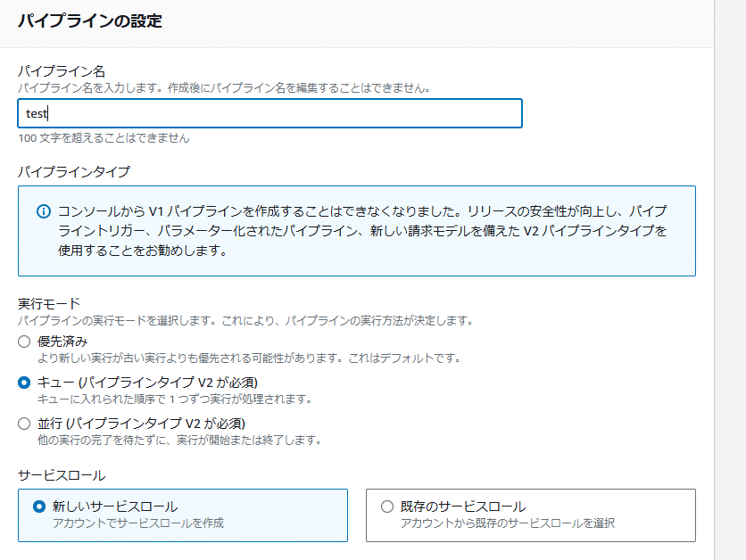This screenshot has height=560, width=746.
Task: Click the パイプライン名 field label
Action: click(62, 71)
